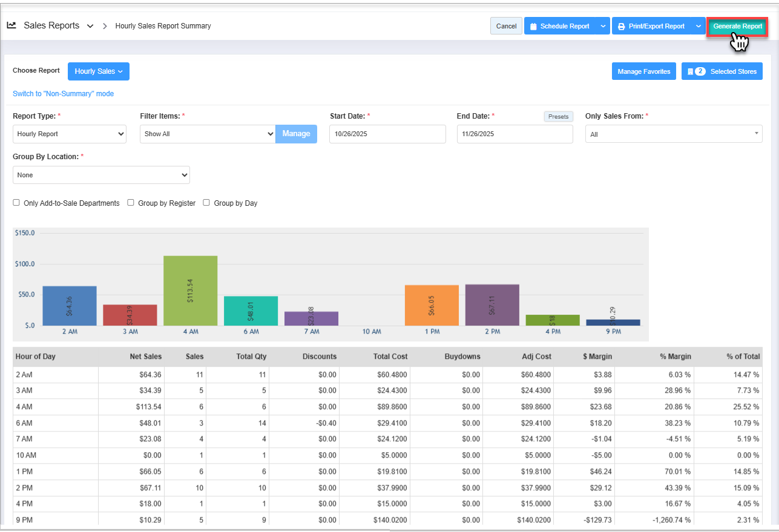Open date Presets next to End Date

(x=558, y=116)
